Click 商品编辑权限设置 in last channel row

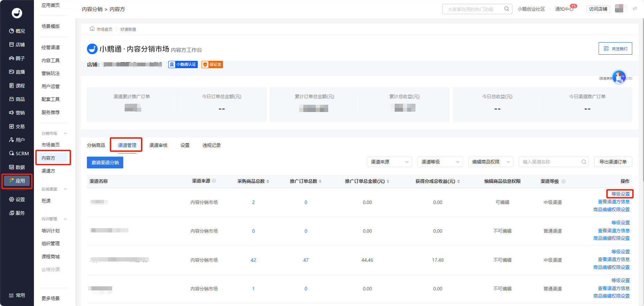(x=611, y=296)
